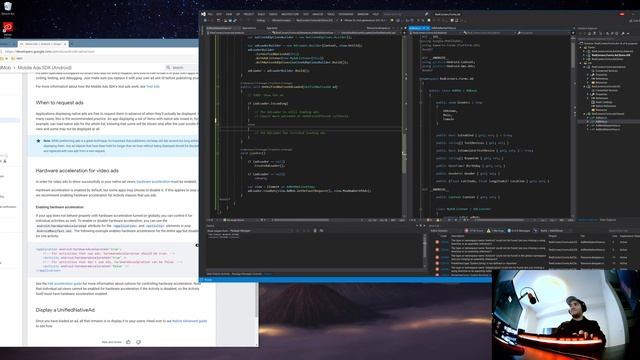Open the PROJECT menu in Visual Studio

[249, 14]
